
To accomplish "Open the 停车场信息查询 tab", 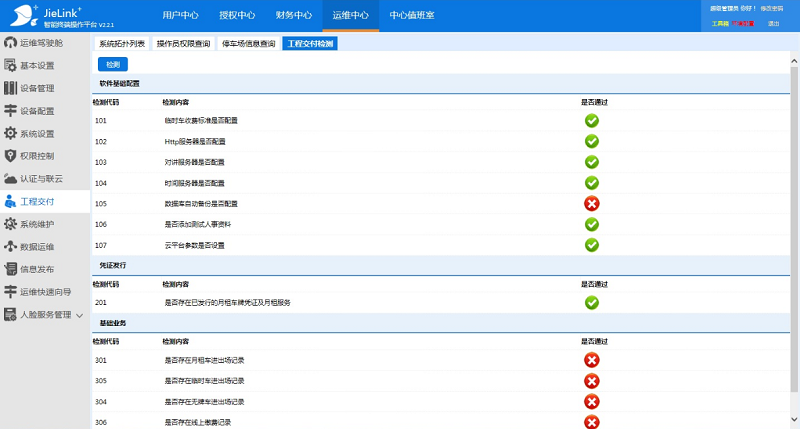I will [x=249, y=44].
